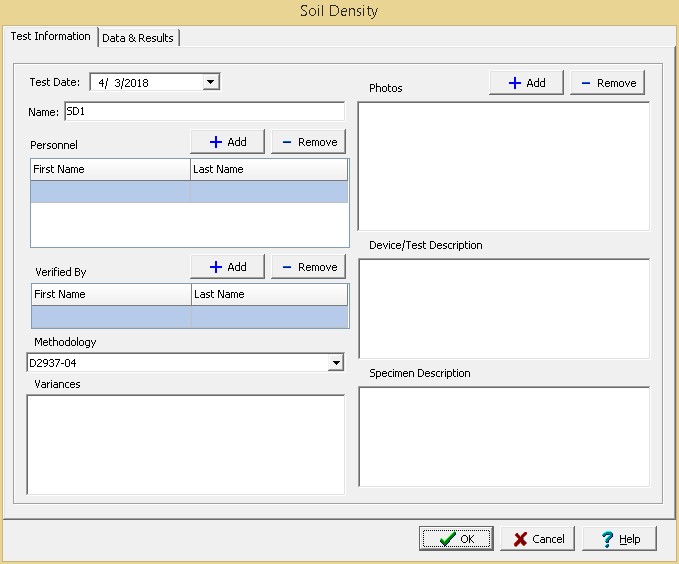Image resolution: width=679 pixels, height=564 pixels.
Task: Expand the Methodology D2937-04 dropdown
Action: pyautogui.click(x=336, y=363)
